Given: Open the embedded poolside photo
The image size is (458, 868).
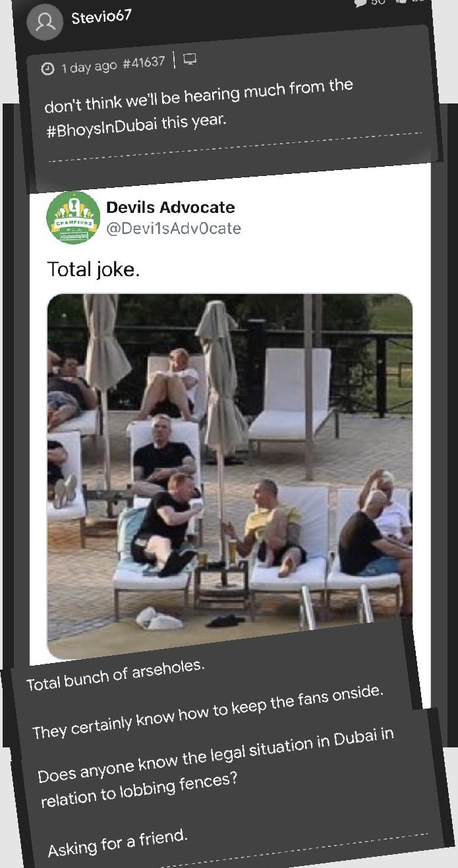Looking at the screenshot, I should [230, 476].
